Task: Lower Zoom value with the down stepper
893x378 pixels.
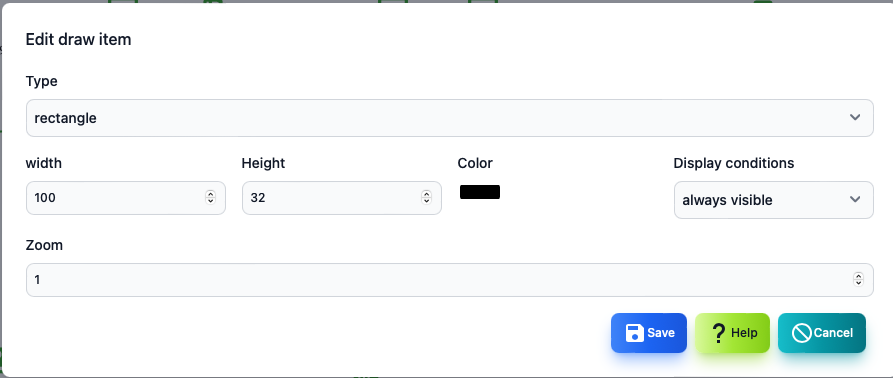Action: pos(858,283)
